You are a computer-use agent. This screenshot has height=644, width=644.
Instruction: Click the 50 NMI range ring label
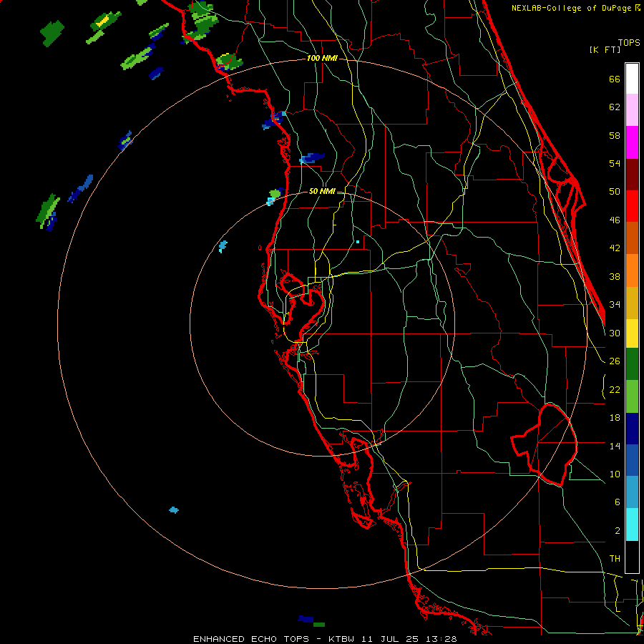[322, 191]
